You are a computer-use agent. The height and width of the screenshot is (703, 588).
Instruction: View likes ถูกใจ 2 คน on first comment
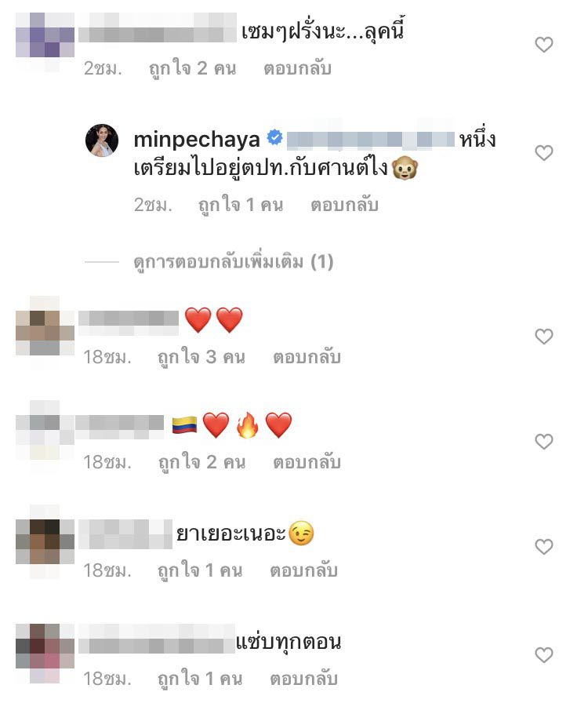coord(192,68)
